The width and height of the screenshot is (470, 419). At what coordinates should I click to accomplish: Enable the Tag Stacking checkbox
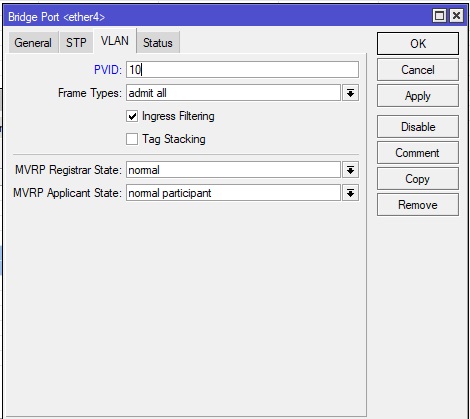[132, 139]
